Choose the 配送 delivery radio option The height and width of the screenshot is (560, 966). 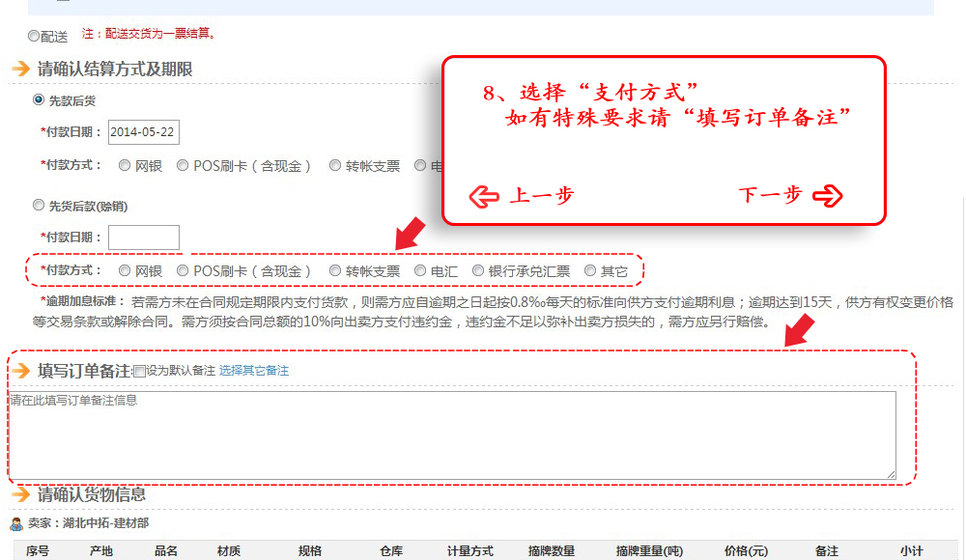pyautogui.click(x=34, y=36)
